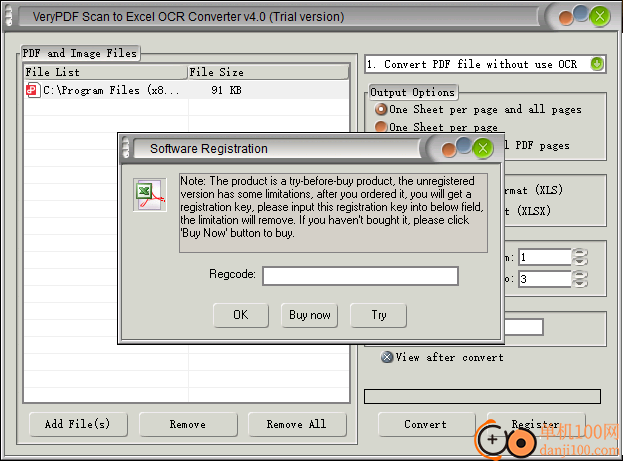Viewport: 623px width, 461px height.
Task: Click OK in Software Registration dialog
Action: [x=241, y=315]
